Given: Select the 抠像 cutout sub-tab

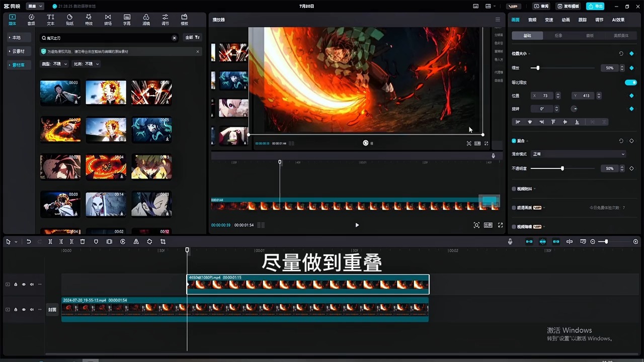Looking at the screenshot, I should coord(558,36).
